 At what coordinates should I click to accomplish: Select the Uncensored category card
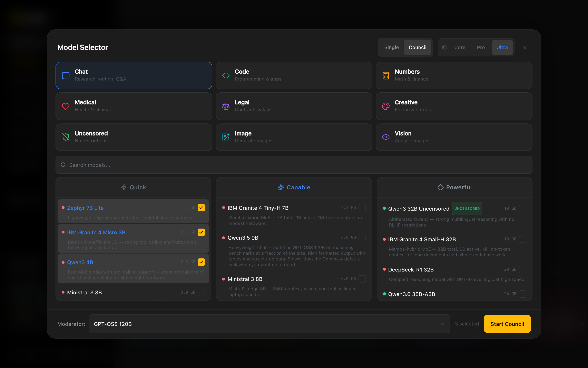click(x=134, y=137)
